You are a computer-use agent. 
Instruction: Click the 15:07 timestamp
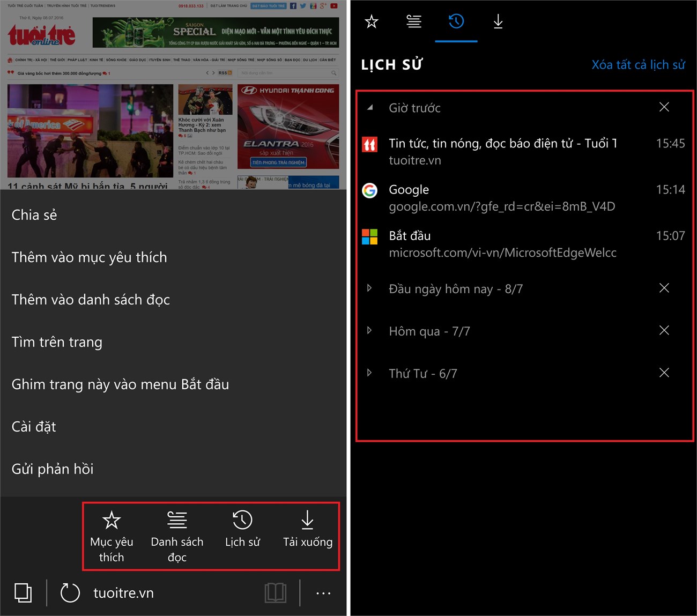(x=671, y=235)
